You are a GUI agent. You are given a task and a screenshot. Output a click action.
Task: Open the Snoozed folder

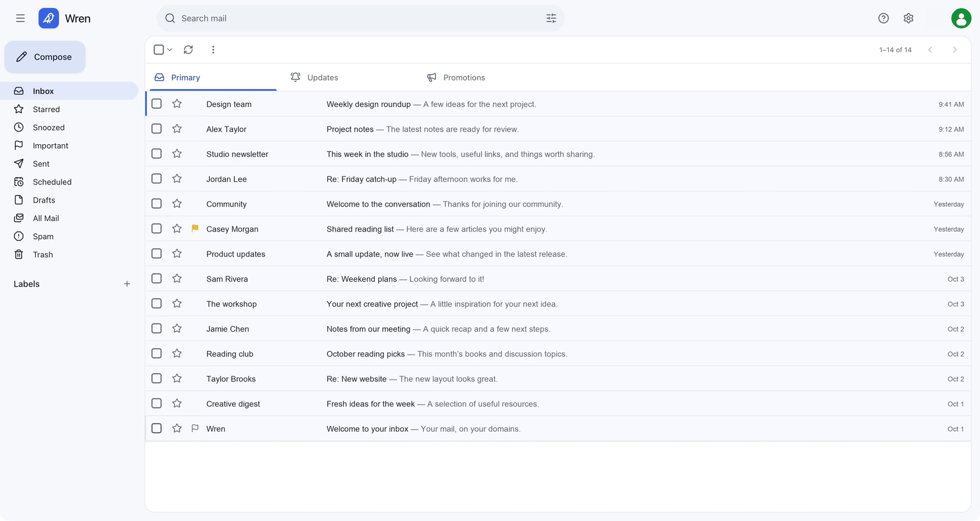tap(69, 127)
